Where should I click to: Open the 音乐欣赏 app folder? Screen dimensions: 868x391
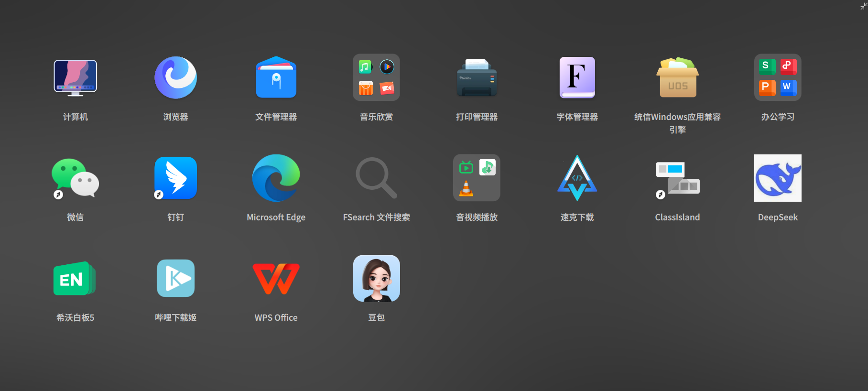tap(377, 77)
